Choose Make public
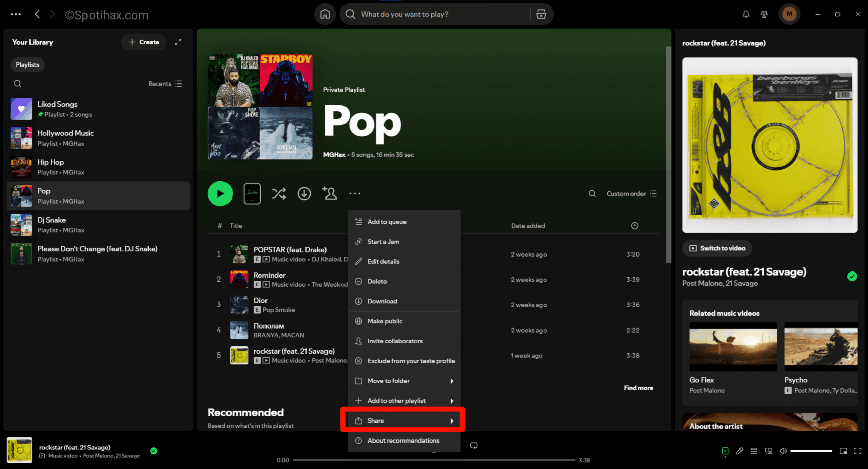The width and height of the screenshot is (868, 469). [404, 321]
